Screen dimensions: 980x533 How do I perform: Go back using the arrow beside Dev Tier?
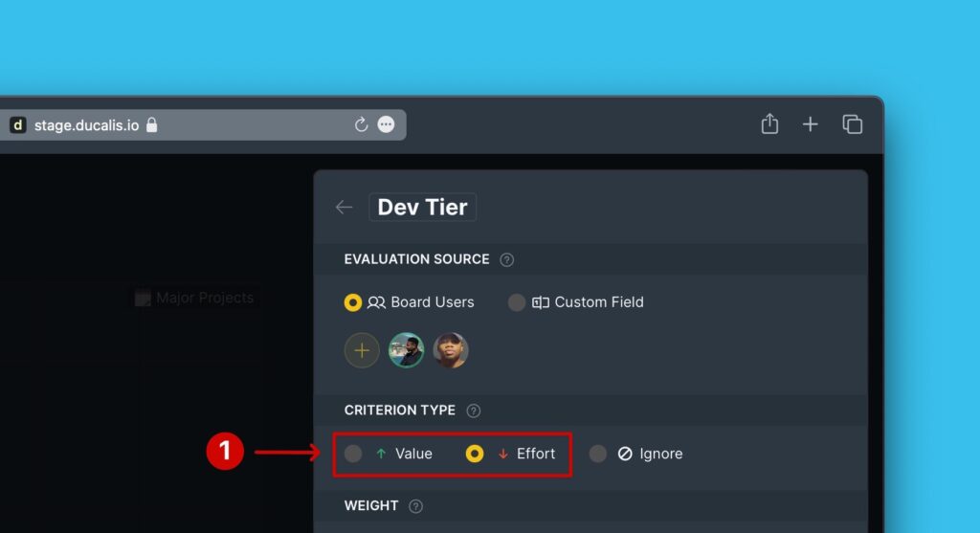click(x=344, y=208)
